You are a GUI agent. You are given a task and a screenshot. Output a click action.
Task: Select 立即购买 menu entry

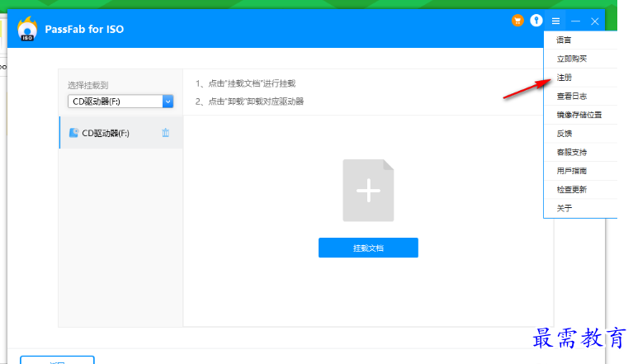click(580, 59)
